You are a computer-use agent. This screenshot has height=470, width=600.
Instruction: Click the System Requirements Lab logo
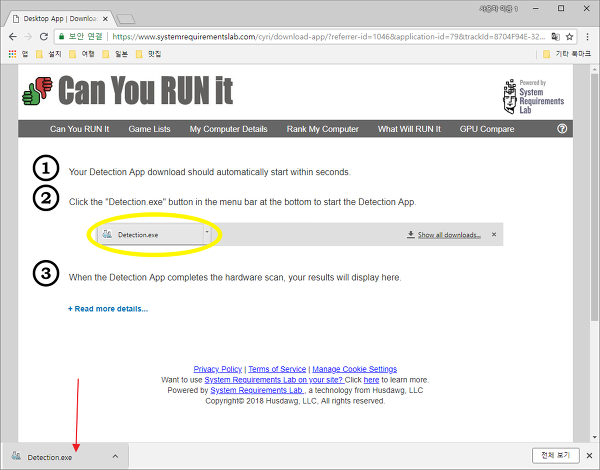533,96
